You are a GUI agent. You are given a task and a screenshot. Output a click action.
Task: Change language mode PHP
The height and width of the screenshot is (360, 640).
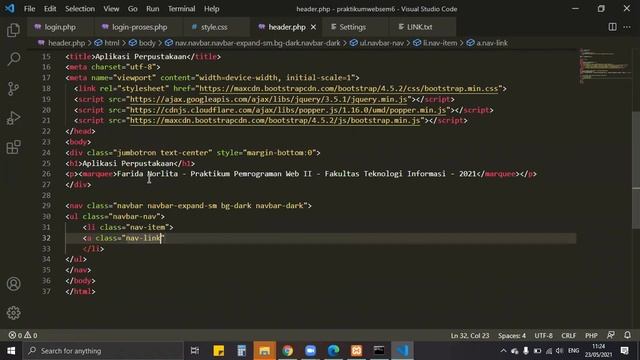(591, 336)
